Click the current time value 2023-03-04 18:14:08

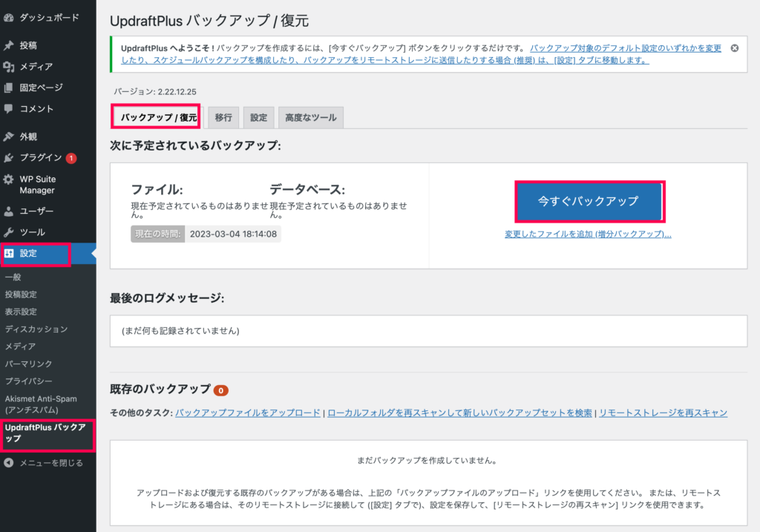233,234
